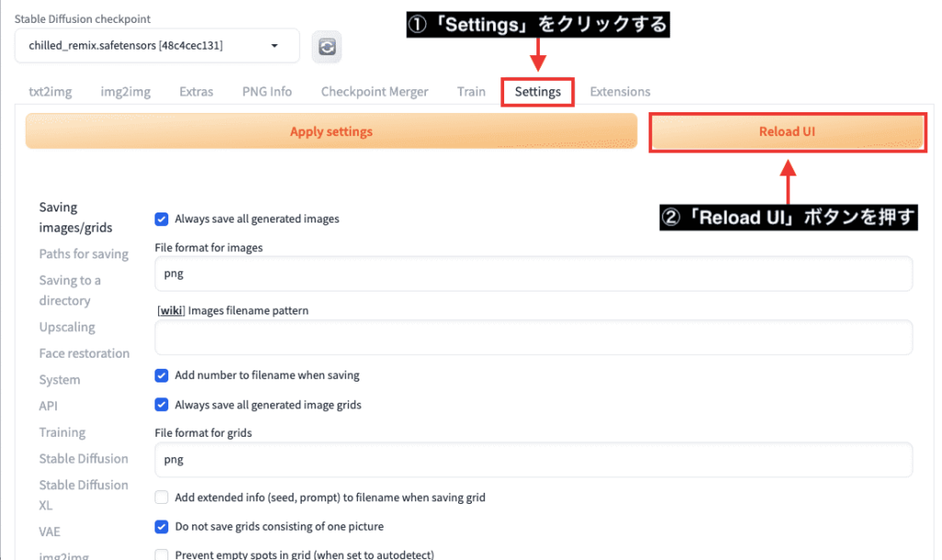Click the Apply settings button
The height and width of the screenshot is (560, 942).
pyautogui.click(x=331, y=131)
